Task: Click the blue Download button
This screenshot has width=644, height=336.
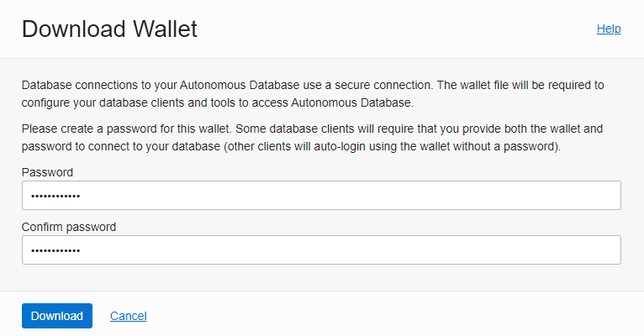Action: coord(57,316)
